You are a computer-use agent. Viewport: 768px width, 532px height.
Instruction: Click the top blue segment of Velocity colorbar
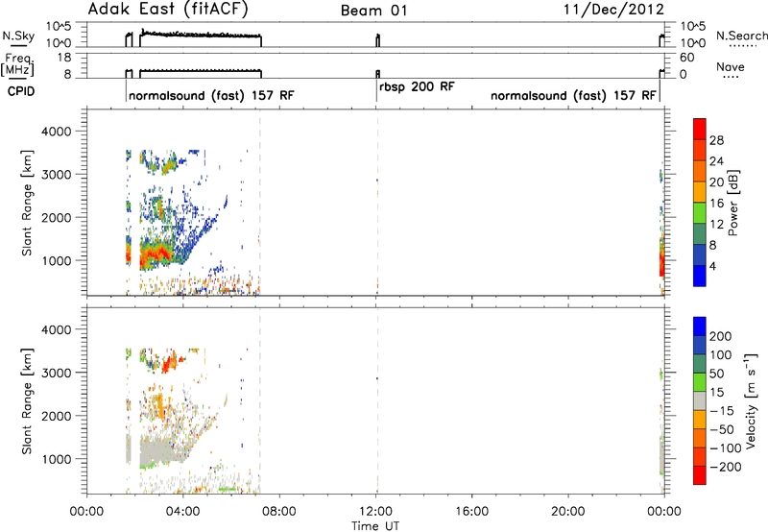click(x=700, y=326)
